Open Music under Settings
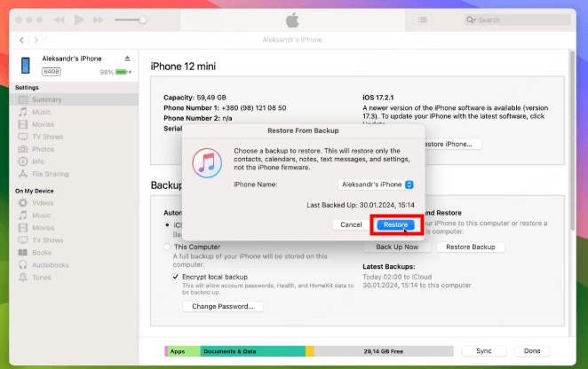 (74, 112)
